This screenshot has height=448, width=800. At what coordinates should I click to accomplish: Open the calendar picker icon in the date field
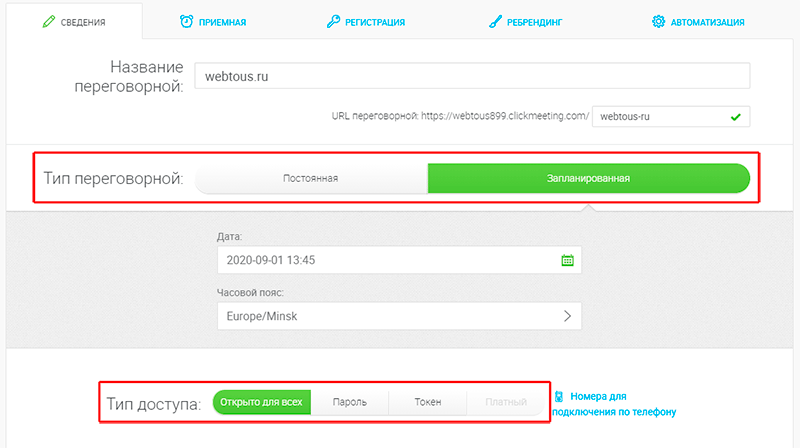(567, 260)
